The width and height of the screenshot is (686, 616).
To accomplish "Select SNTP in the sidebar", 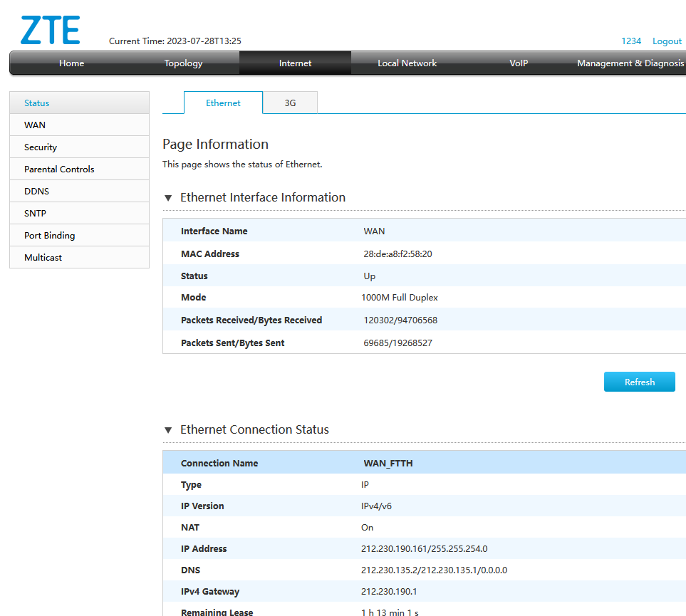I will (35, 214).
